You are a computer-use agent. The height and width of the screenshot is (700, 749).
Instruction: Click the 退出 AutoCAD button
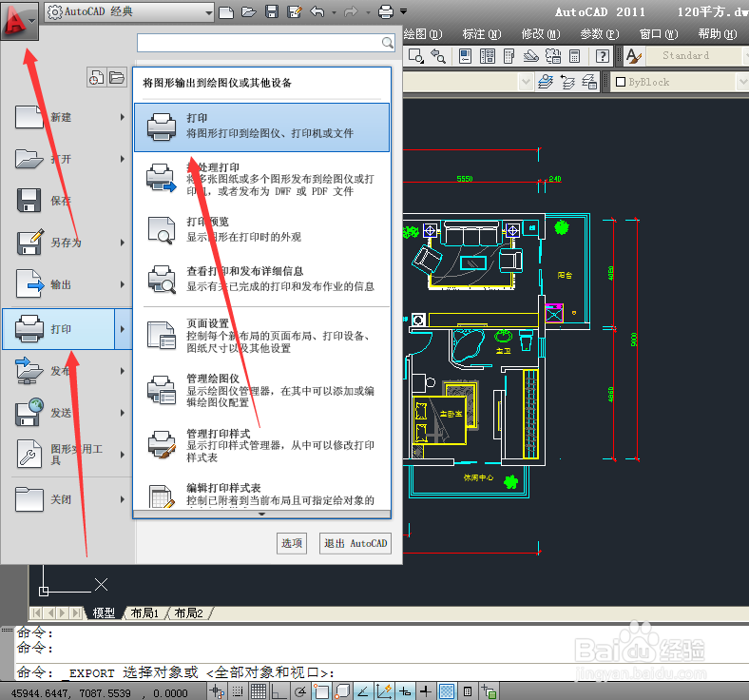click(355, 543)
